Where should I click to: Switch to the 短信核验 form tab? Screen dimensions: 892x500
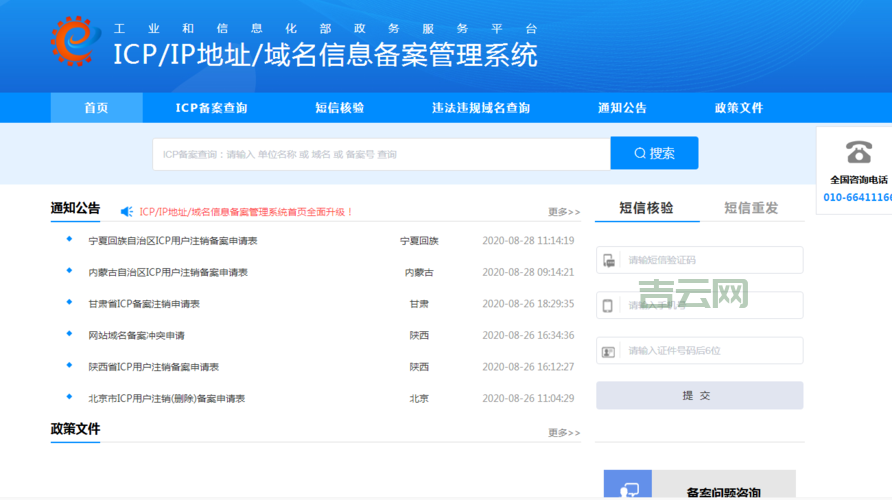(x=646, y=208)
